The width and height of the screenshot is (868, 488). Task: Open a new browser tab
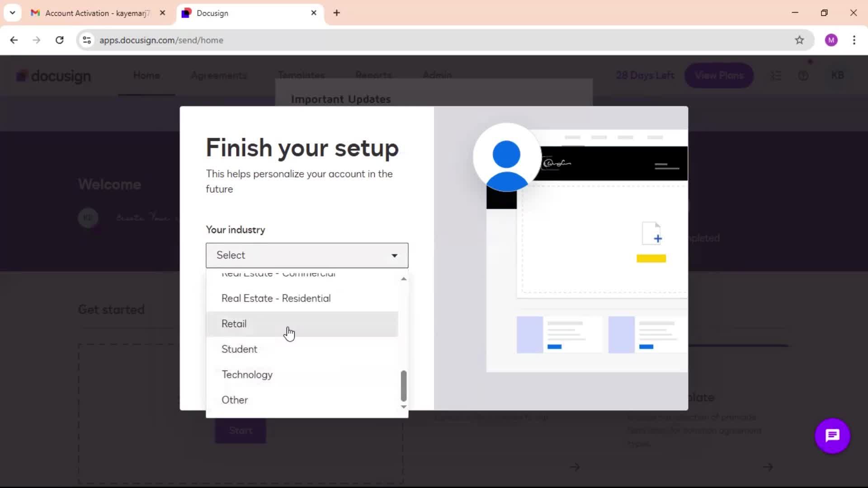pos(336,13)
